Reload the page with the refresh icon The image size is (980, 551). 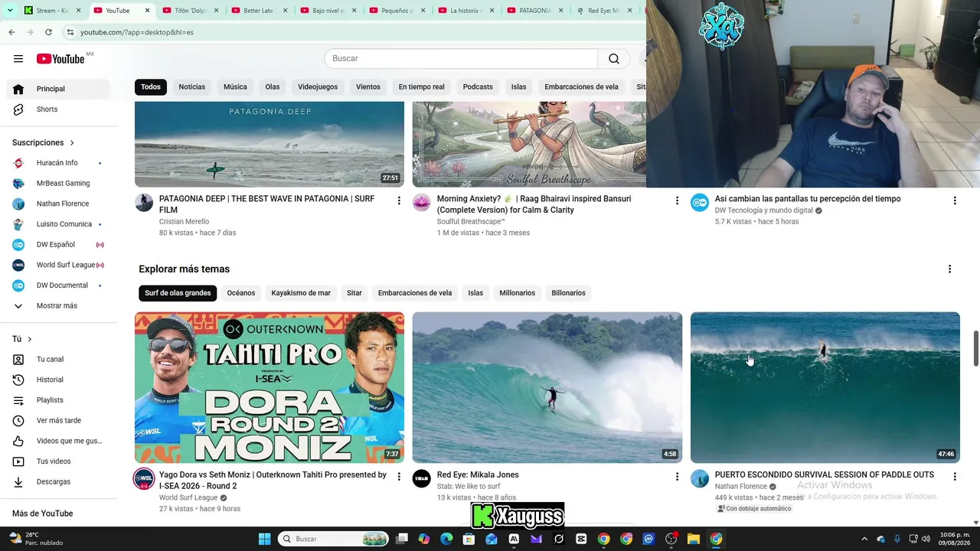click(x=48, y=32)
